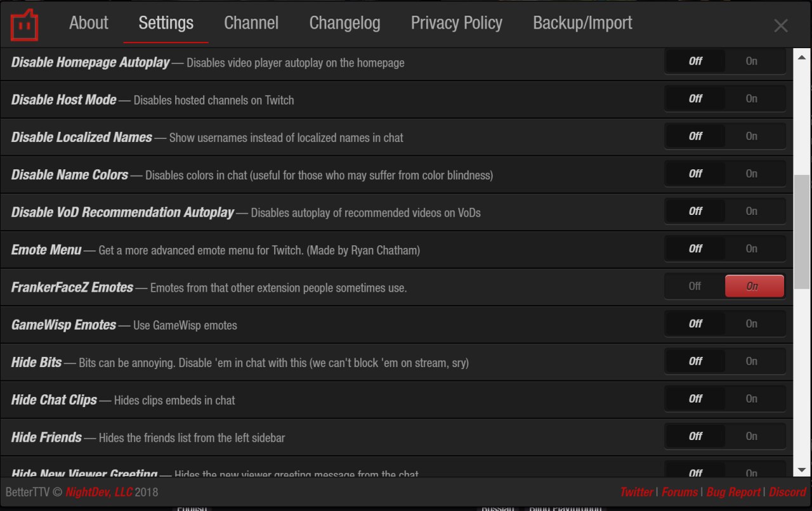
Task: Click the red On button for FrankerFaceZ Emotes
Action: [754, 286]
